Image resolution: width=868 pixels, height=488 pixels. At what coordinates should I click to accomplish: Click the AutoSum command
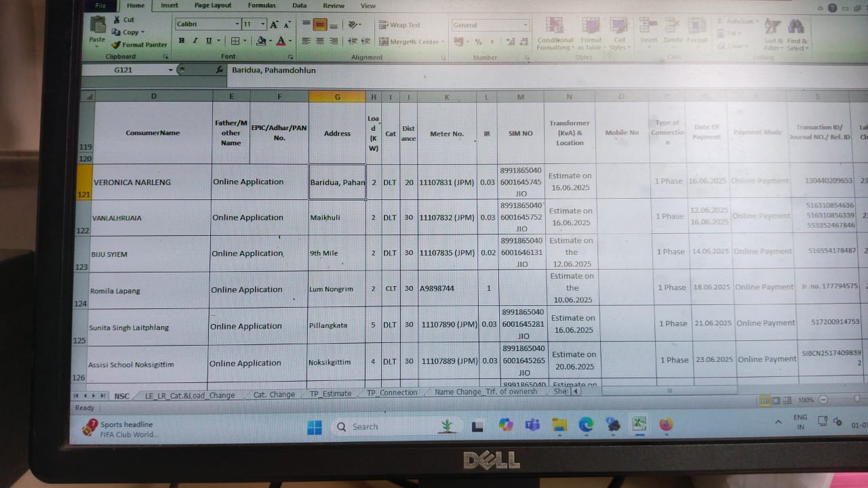point(738,21)
